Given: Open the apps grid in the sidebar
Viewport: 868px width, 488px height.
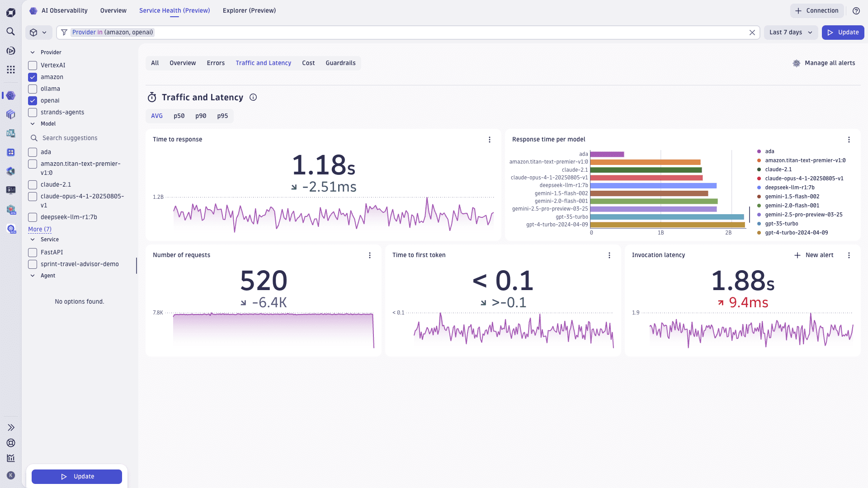Looking at the screenshot, I should pos(10,70).
